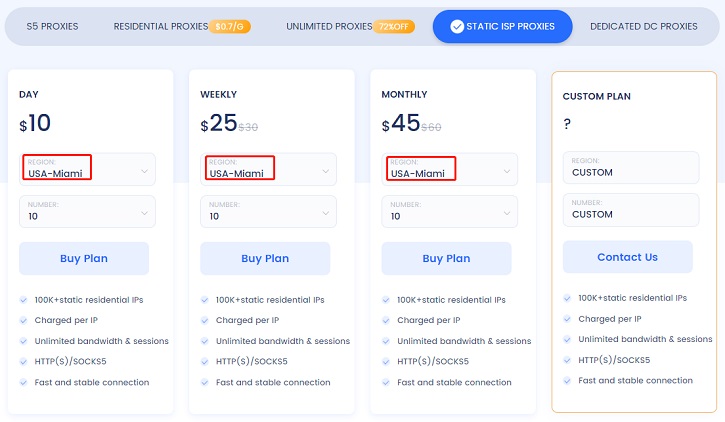The height and width of the screenshot is (422, 725).
Task: Click Monthly plan's Unlimited bandwidth check icon
Action: pyautogui.click(x=386, y=341)
